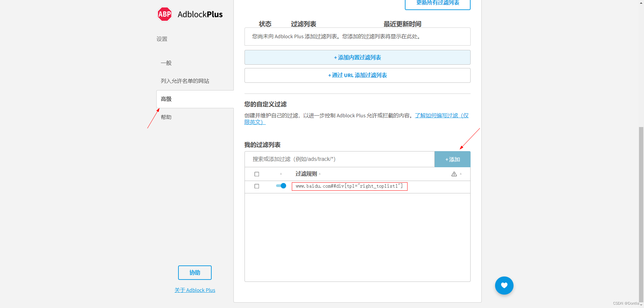The width and height of the screenshot is (644, 308).
Task: Focus the 搜索或添加过滤 input field
Action: pos(339,159)
